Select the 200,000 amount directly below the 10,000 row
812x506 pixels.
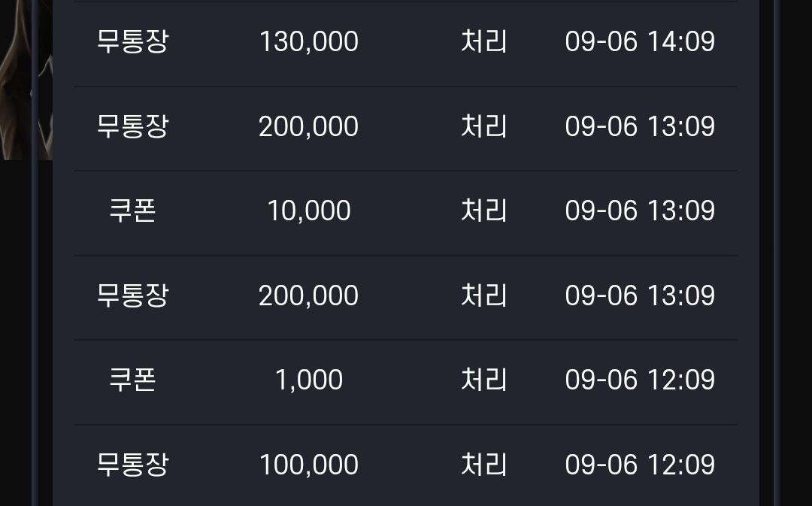[309, 295]
